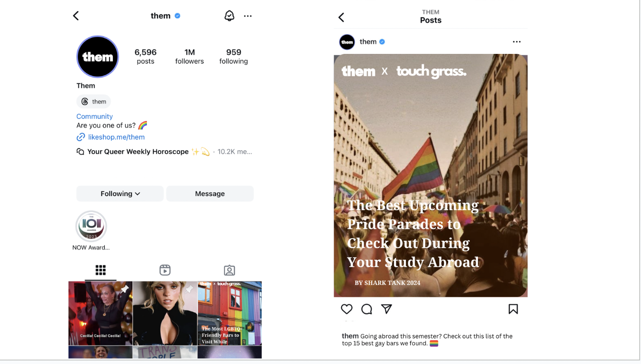The height and width of the screenshot is (364, 641).
Task: Open the Threads badge labeled them
Action: click(x=94, y=102)
